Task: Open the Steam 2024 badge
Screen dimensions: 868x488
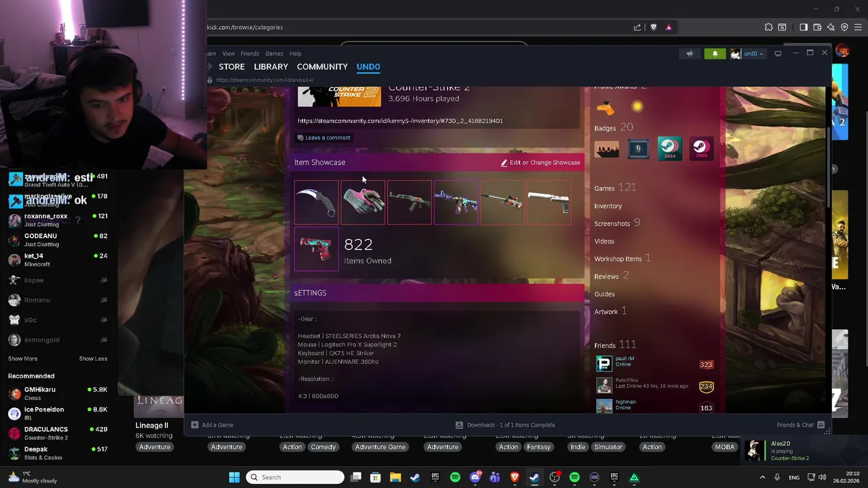Action: (x=669, y=148)
